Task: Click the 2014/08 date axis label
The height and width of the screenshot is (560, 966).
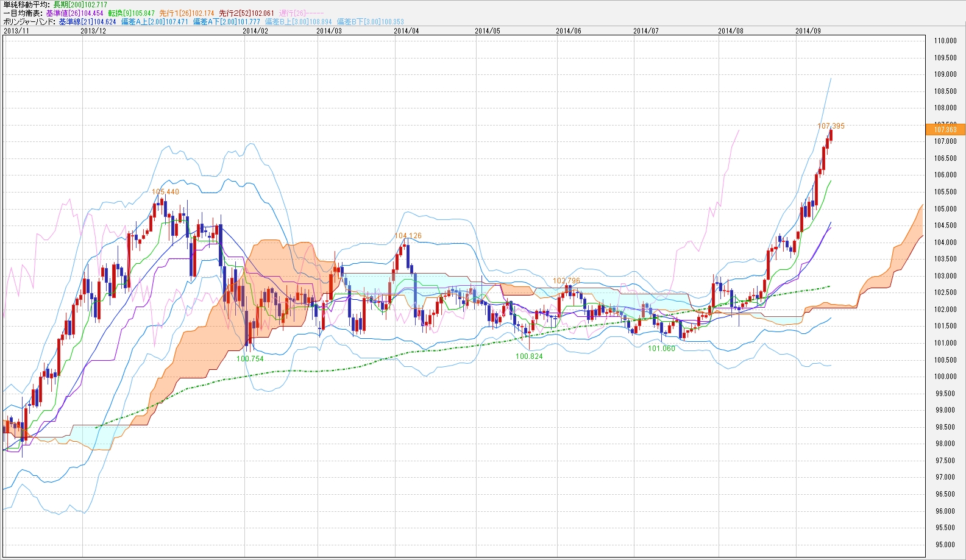Action: pyautogui.click(x=730, y=30)
